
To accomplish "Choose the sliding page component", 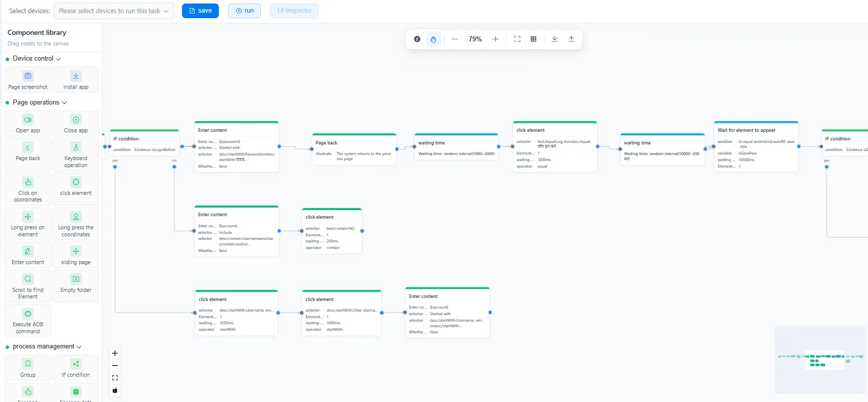I will [76, 255].
